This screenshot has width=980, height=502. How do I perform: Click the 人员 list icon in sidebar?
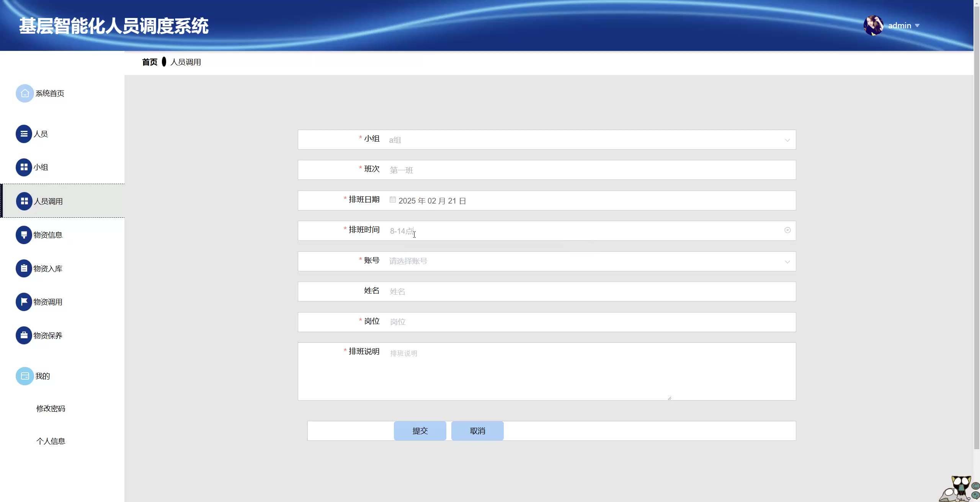point(24,134)
